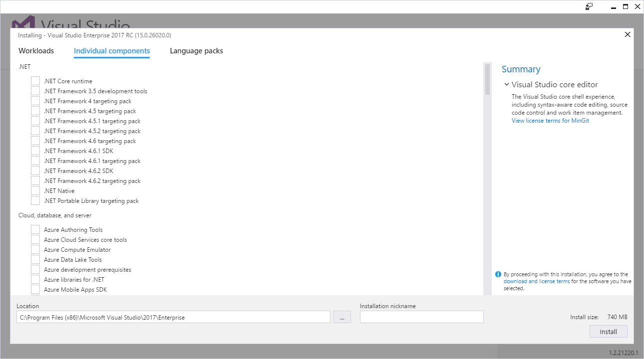644x359 pixels.
Task: Enable .NET Native component
Action: click(x=35, y=190)
